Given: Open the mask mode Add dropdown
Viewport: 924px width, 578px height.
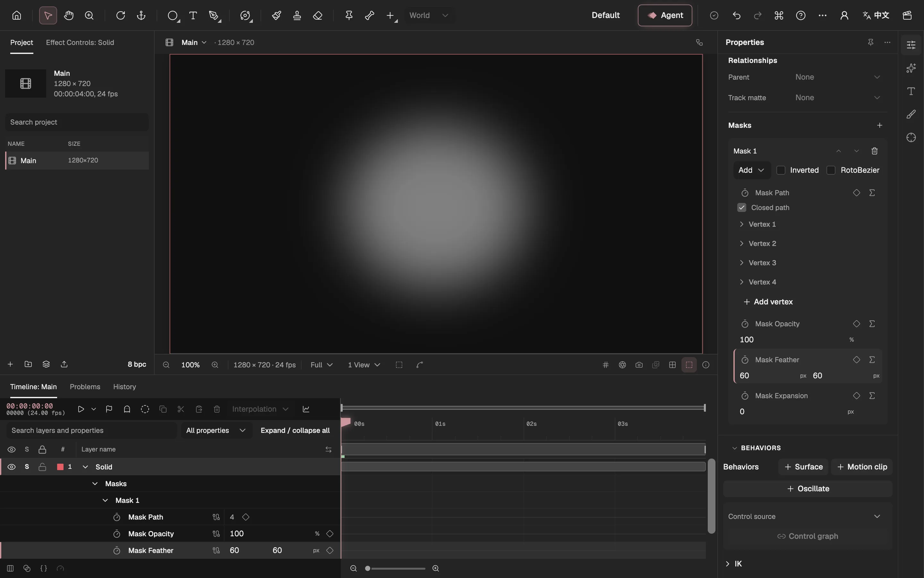Looking at the screenshot, I should pyautogui.click(x=752, y=170).
